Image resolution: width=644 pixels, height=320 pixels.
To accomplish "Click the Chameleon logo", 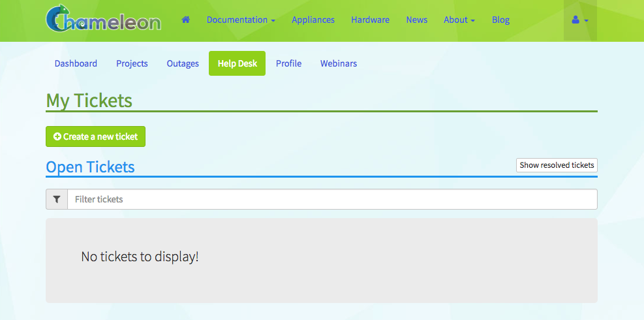I will pyautogui.click(x=104, y=18).
